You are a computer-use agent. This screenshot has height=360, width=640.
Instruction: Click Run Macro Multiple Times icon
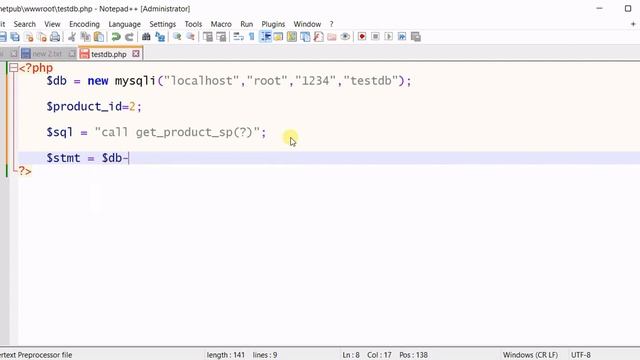point(402,37)
